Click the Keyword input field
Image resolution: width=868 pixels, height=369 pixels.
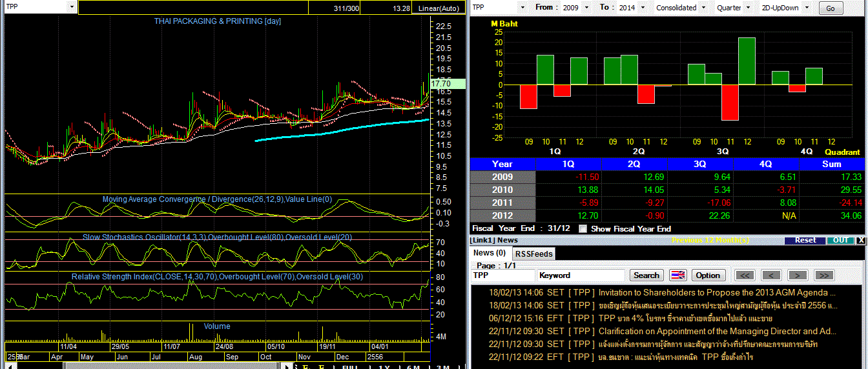tap(581, 275)
